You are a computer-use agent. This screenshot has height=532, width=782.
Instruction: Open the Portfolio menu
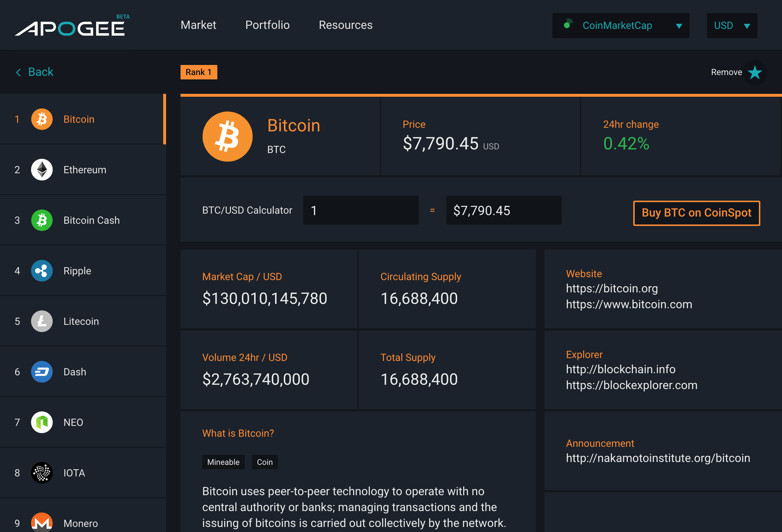click(267, 25)
